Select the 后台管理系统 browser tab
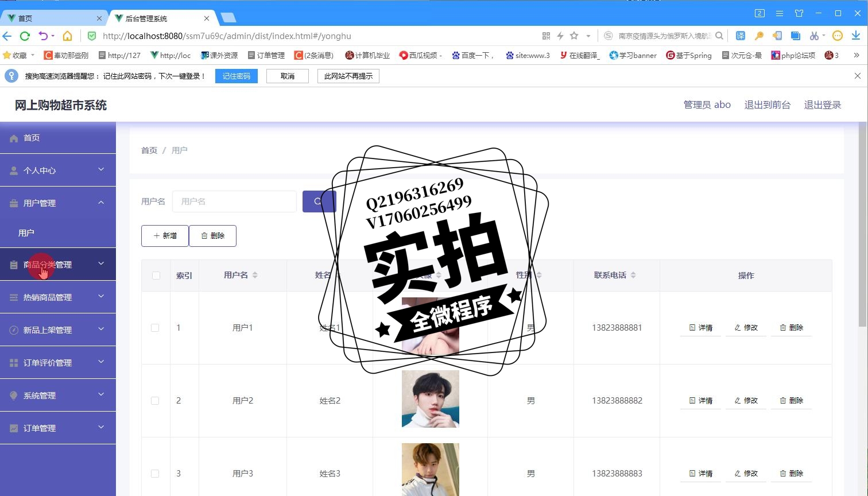This screenshot has width=868, height=496. [x=161, y=18]
